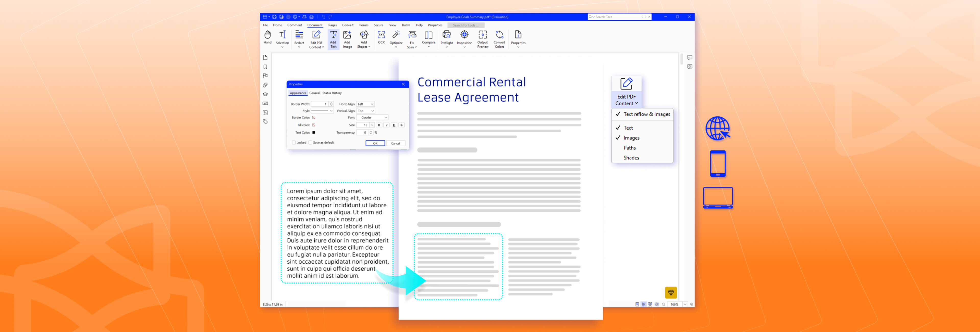Viewport: 980px width, 332px height.
Task: Click the Fill color swatch
Action: click(313, 125)
